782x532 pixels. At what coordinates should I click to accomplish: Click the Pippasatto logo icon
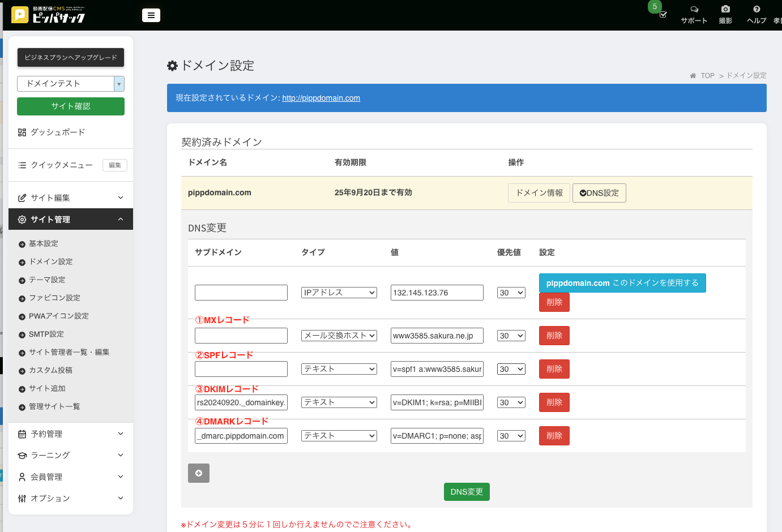coord(20,15)
